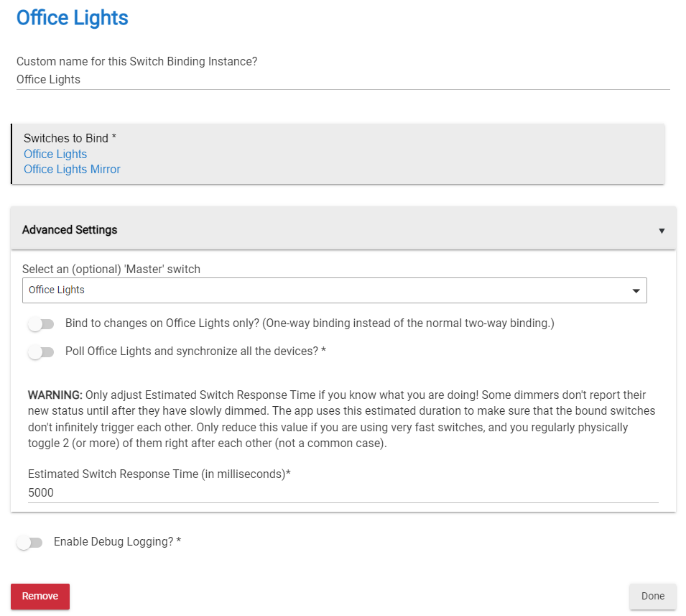Click the Office Lights bound switch link

coord(55,154)
